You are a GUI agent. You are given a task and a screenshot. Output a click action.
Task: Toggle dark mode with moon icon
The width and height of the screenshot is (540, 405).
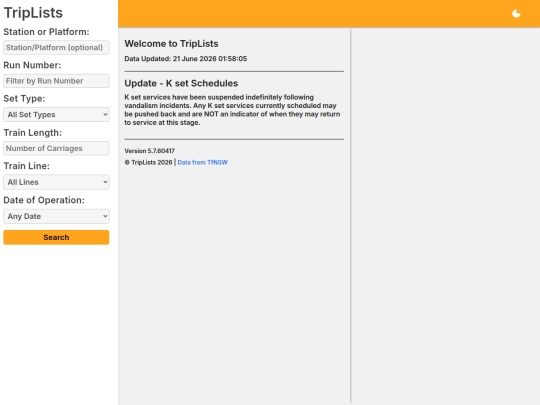click(516, 13)
